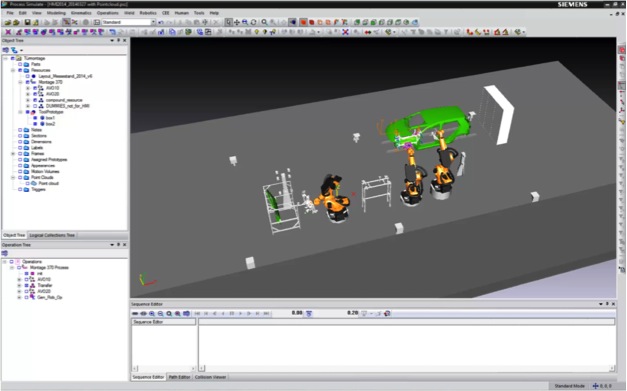
Task: Switch to Logical Collections Tree tab
Action: pos(52,235)
